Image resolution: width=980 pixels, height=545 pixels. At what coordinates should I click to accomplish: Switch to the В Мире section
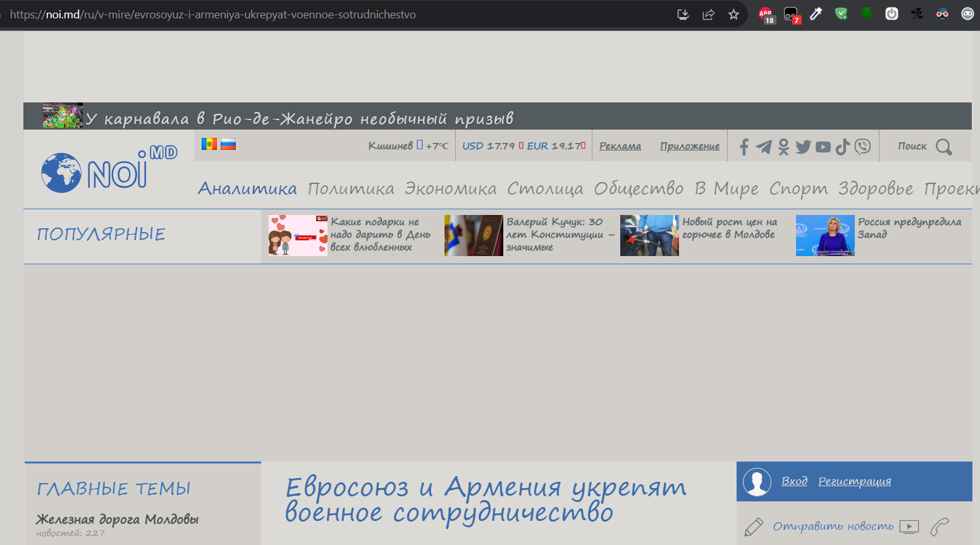click(x=724, y=188)
